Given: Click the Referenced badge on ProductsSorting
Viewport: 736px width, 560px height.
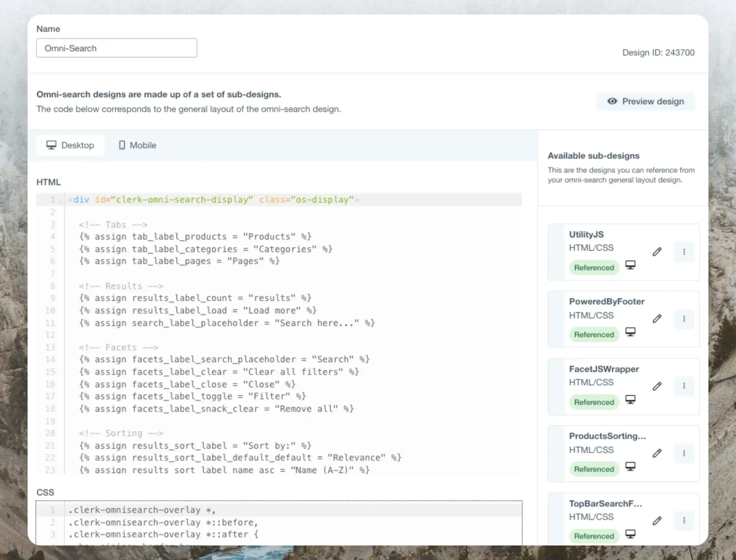Looking at the screenshot, I should [594, 469].
